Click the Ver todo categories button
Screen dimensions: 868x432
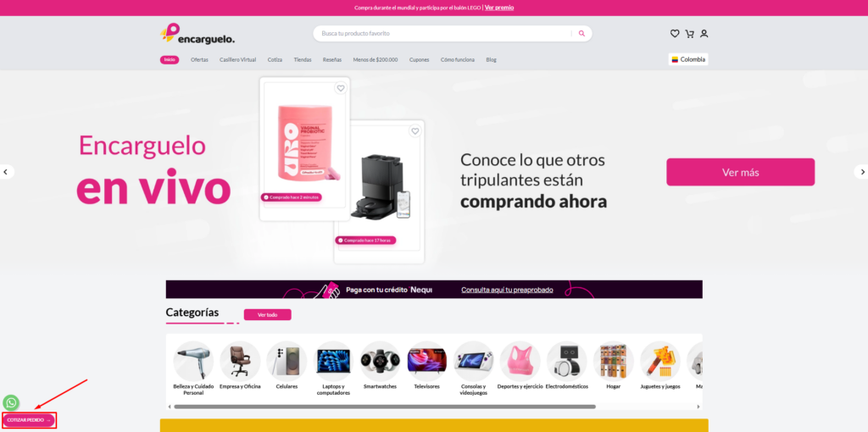267,315
